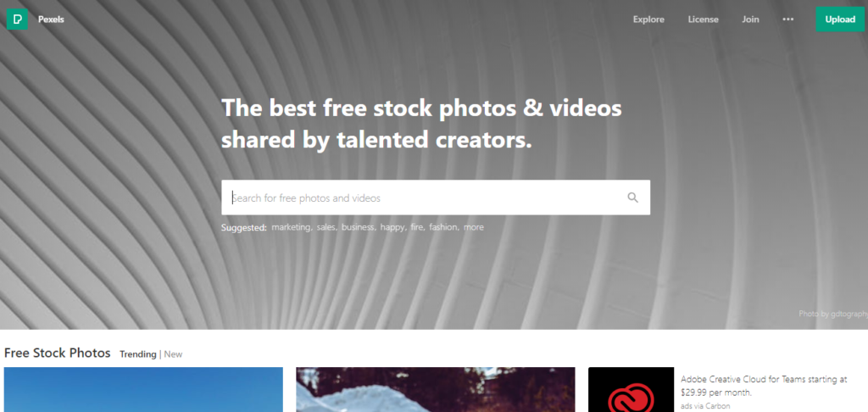Open the Pexels brand name link
This screenshot has width=868, height=412.
[x=51, y=19]
